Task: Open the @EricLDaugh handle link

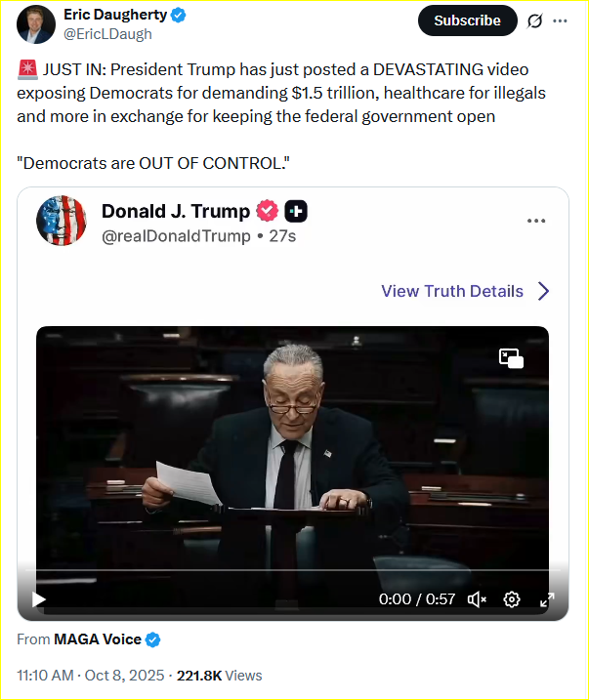Action: coord(107,34)
